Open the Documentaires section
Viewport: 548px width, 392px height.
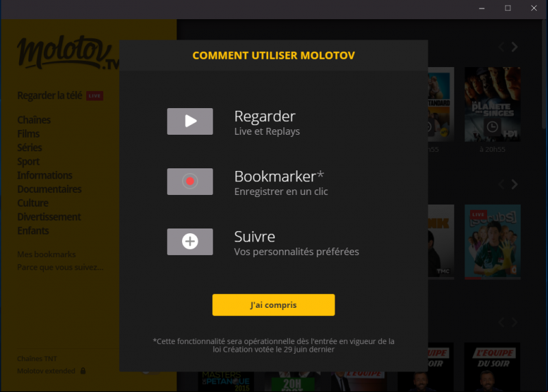point(49,189)
